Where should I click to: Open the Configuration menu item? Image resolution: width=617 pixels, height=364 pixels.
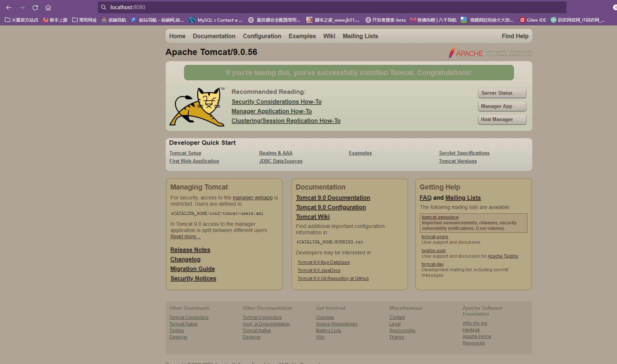(262, 36)
